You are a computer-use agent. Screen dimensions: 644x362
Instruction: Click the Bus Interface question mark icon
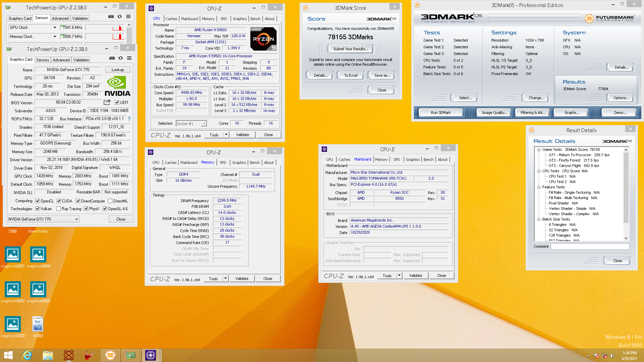click(x=129, y=119)
